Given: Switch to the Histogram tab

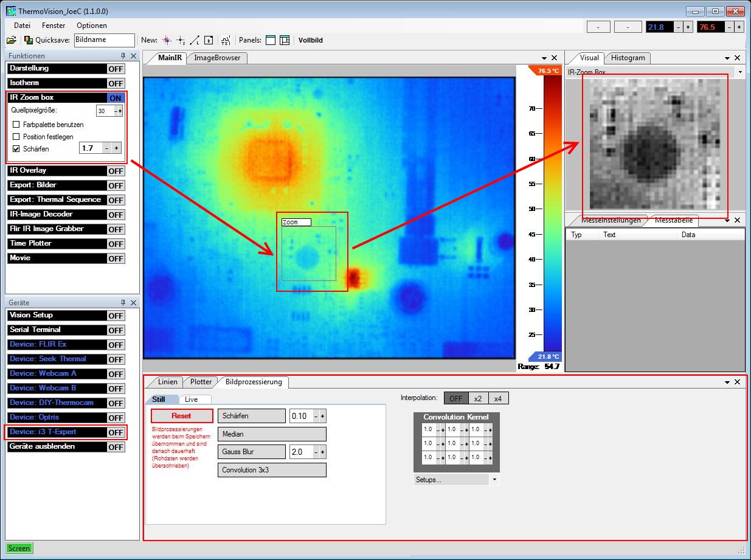Looking at the screenshot, I should 628,58.
